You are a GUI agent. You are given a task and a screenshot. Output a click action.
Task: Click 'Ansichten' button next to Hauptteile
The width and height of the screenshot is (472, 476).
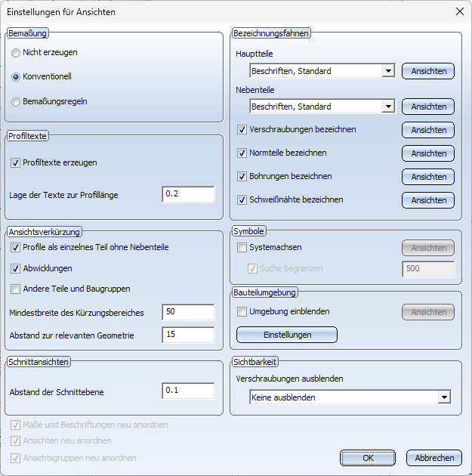tap(428, 72)
